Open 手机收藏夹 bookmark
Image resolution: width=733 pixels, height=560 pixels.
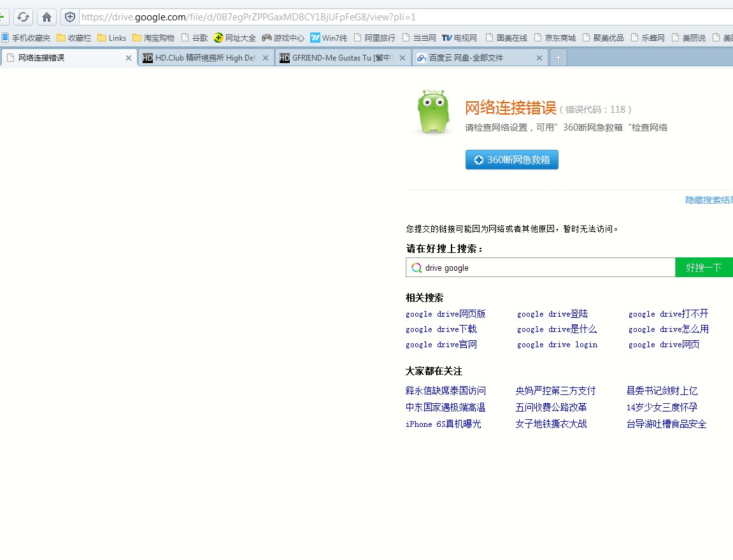pos(26,38)
